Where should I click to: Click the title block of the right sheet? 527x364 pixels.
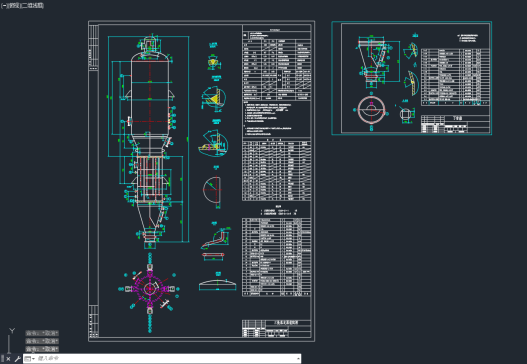[x=455, y=124]
